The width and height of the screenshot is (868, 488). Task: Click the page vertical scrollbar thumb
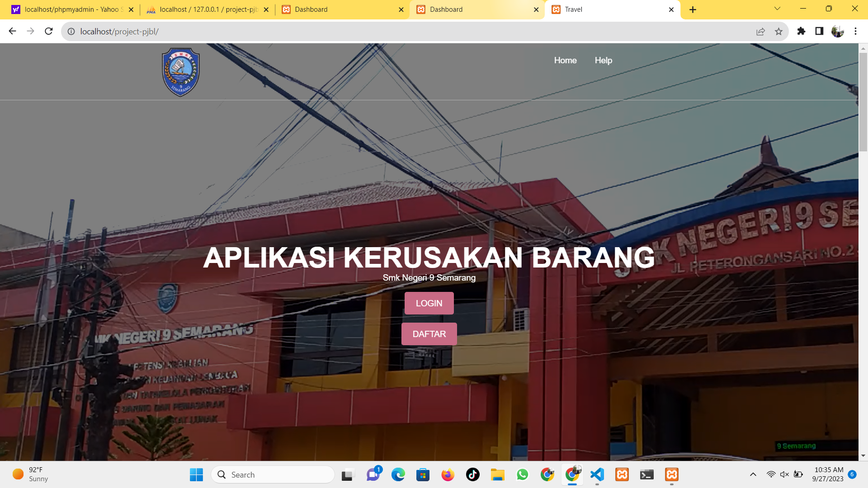[863, 102]
